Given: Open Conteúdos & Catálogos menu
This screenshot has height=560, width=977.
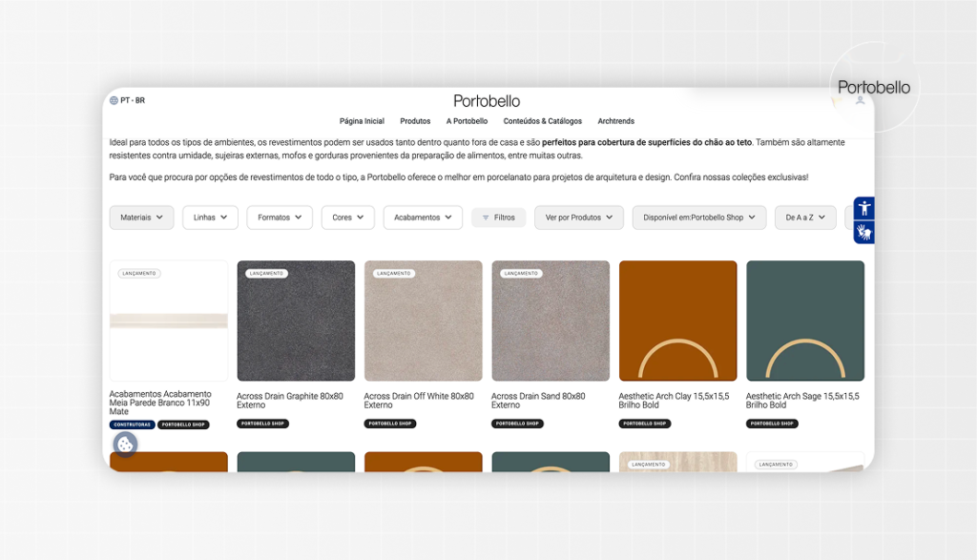Looking at the screenshot, I should pos(542,121).
